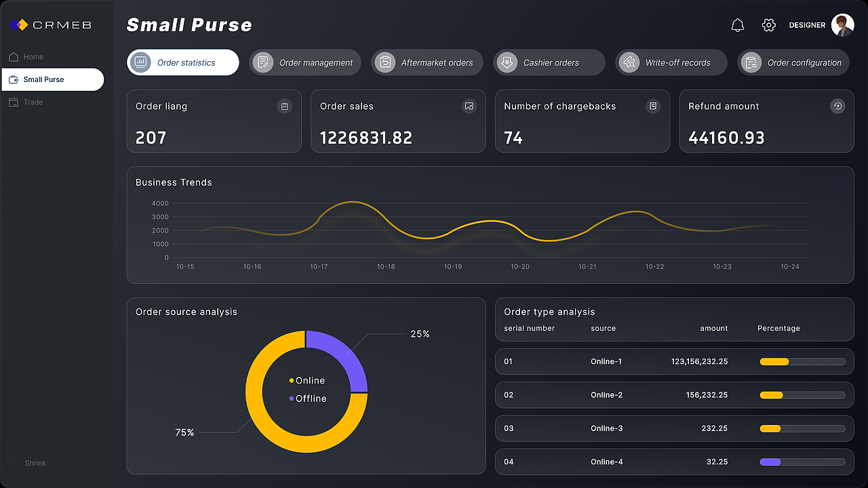Image resolution: width=868 pixels, height=488 pixels.
Task: Click the Write-off records icon
Action: (629, 62)
